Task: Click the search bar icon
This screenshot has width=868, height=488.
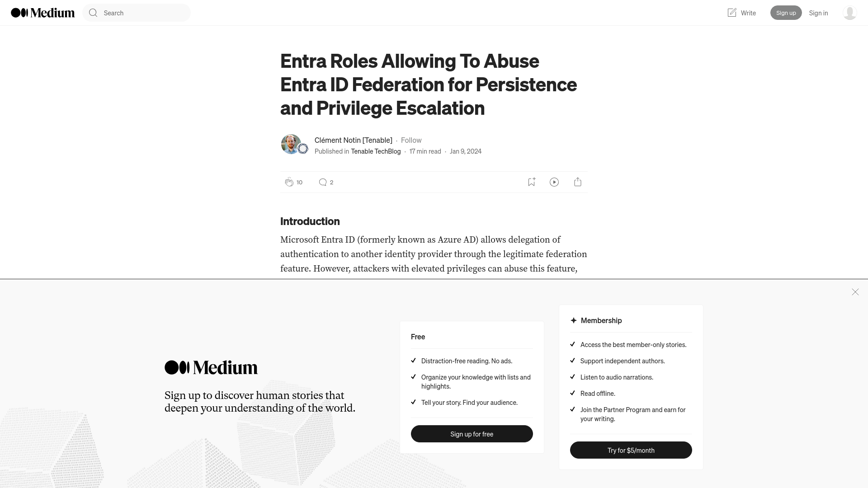Action: [93, 13]
